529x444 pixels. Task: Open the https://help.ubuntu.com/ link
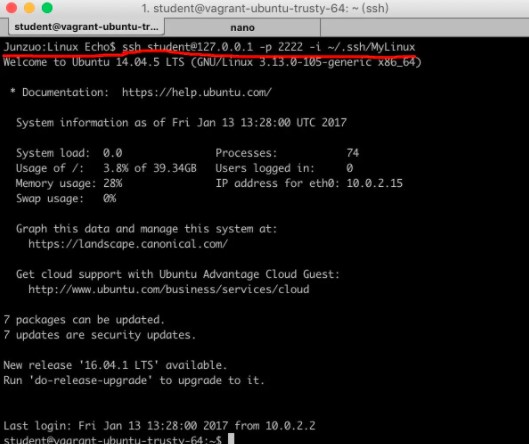tap(197, 92)
